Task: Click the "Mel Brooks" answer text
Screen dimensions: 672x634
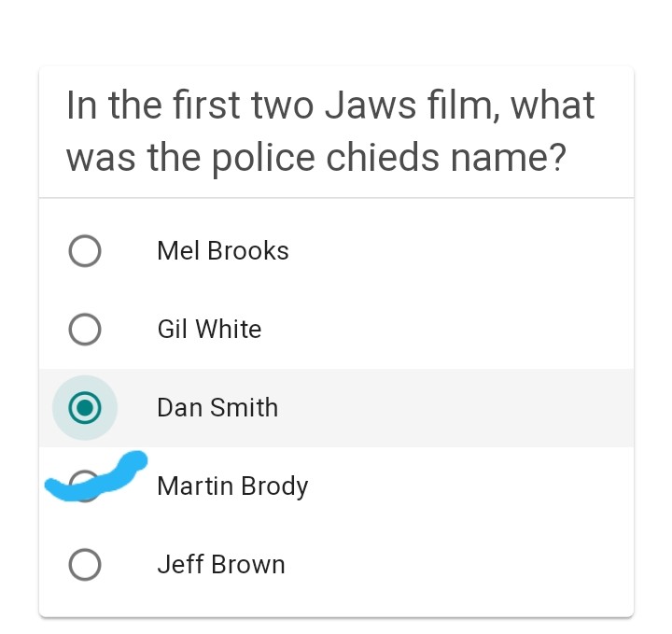Action: pos(223,251)
